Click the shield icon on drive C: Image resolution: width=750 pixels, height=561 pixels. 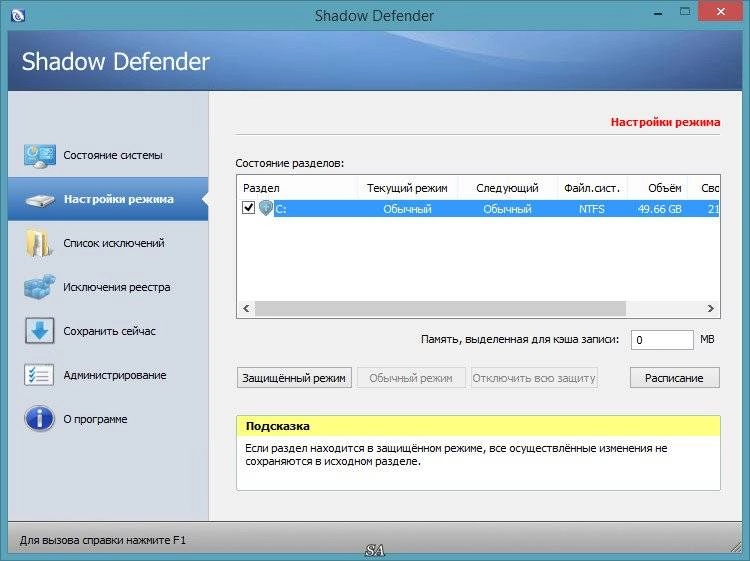coord(265,208)
